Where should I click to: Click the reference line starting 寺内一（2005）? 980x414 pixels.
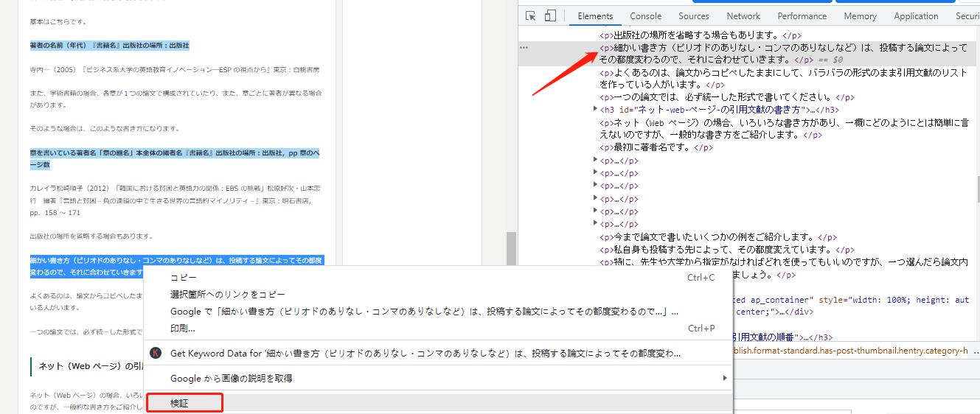[175, 69]
